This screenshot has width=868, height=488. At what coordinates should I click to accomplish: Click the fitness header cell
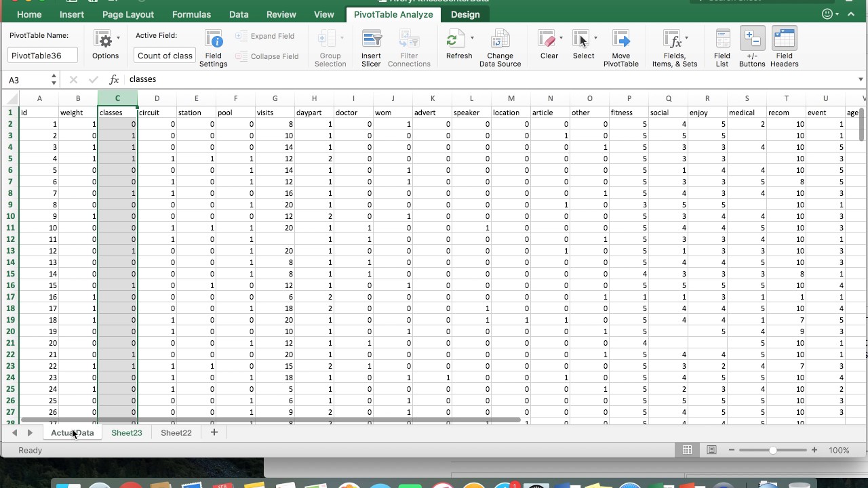[x=629, y=113]
